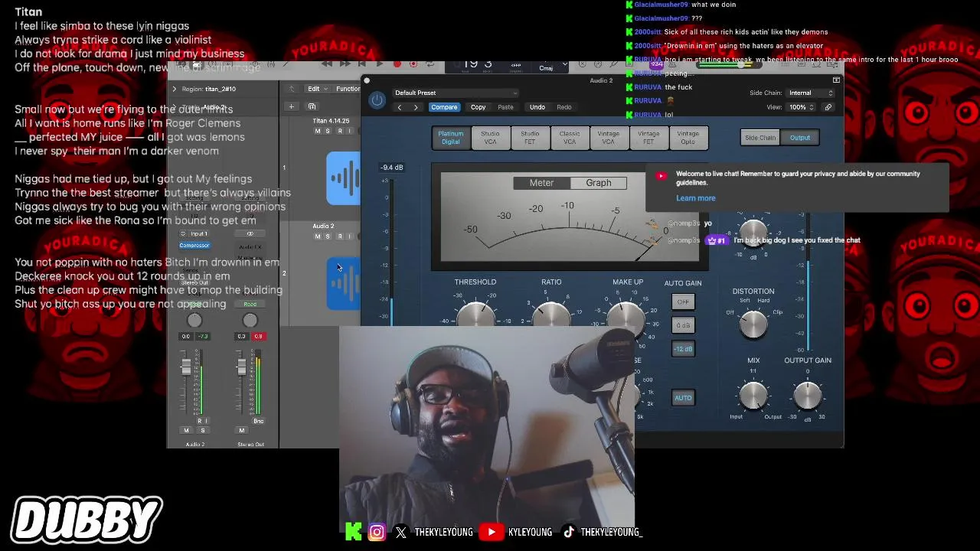Click the Audio 2 channel volume fader
This screenshot has height=551, width=980.
(185, 368)
